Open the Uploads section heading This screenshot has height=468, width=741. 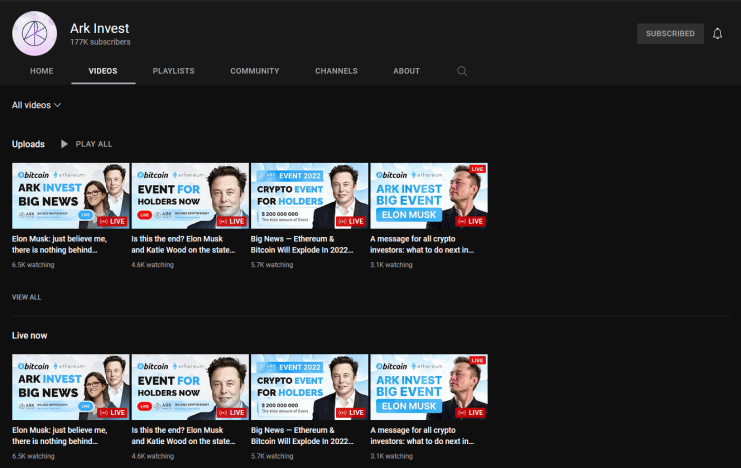coord(28,144)
